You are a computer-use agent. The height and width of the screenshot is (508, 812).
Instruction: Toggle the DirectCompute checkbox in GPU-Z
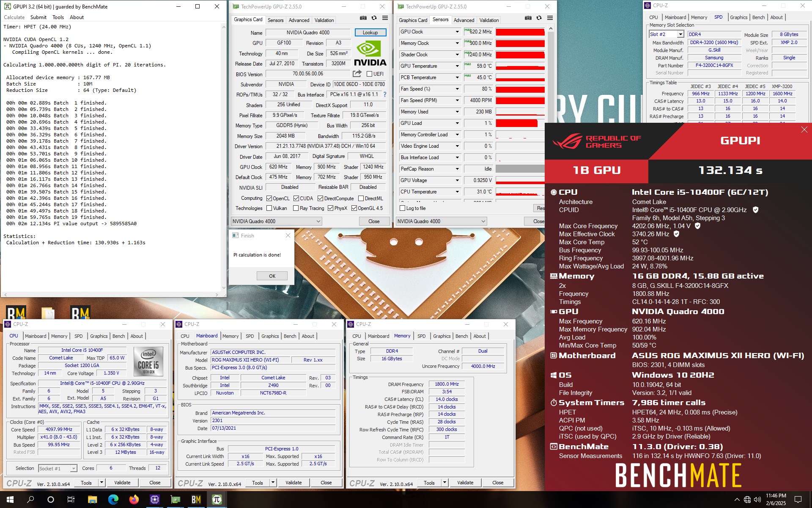320,198
